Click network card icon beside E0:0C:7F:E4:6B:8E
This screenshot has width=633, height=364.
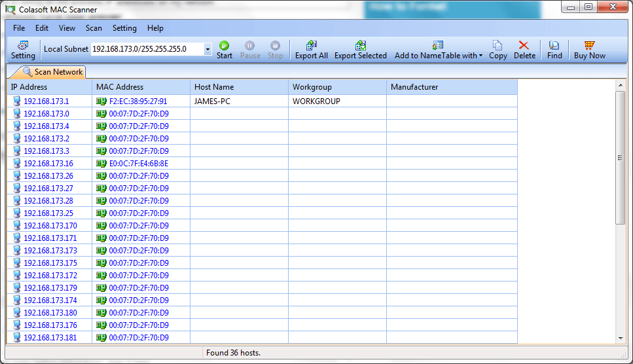coord(101,164)
